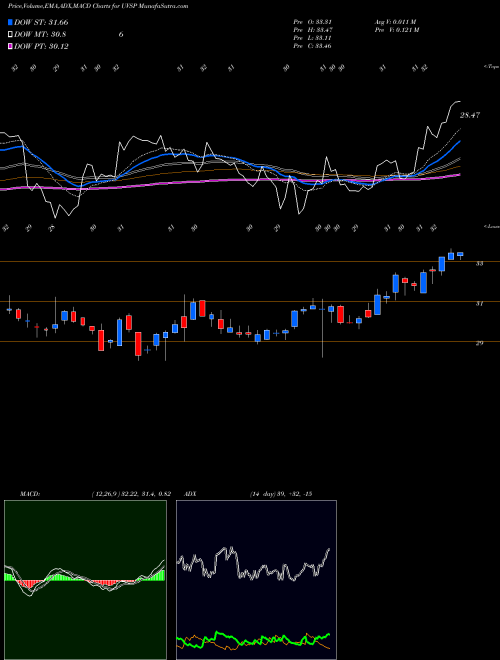Click the MACD '(12,26,9) 32.22, 31.4, 0.82' values
The width and height of the screenshot is (500, 660).
[x=131, y=494]
